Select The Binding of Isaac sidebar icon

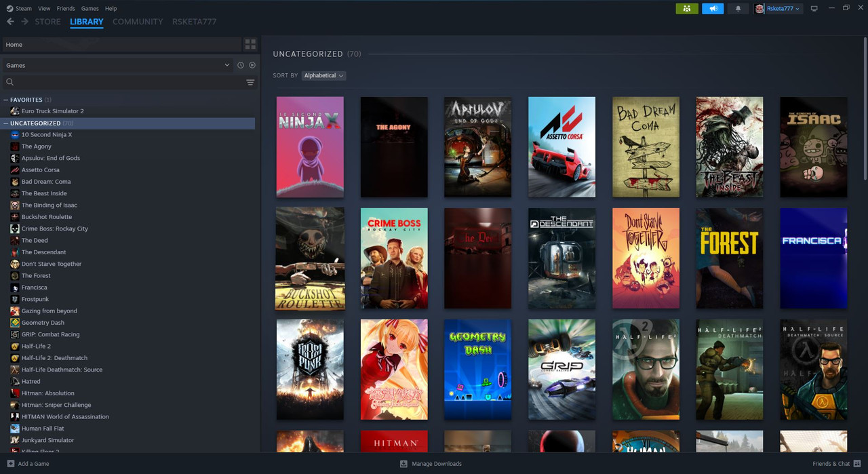pyautogui.click(x=15, y=205)
